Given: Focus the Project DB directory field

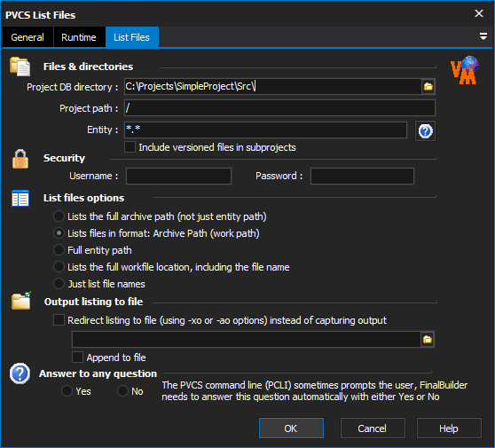Looking at the screenshot, I should coord(272,87).
